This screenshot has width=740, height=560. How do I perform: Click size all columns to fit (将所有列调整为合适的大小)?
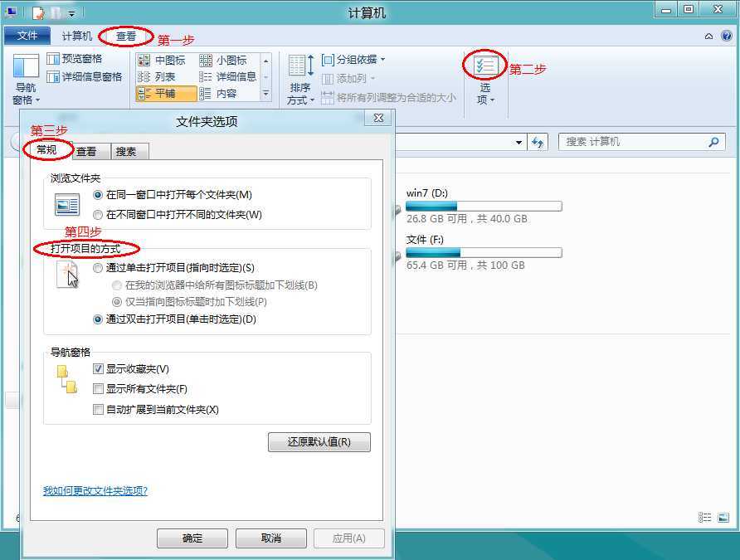388,98
